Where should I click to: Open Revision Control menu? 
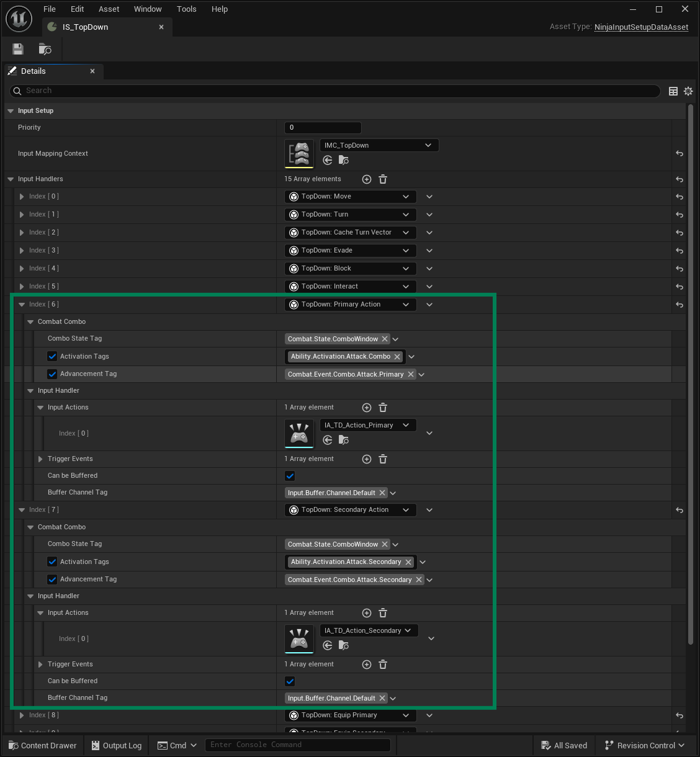coord(645,745)
